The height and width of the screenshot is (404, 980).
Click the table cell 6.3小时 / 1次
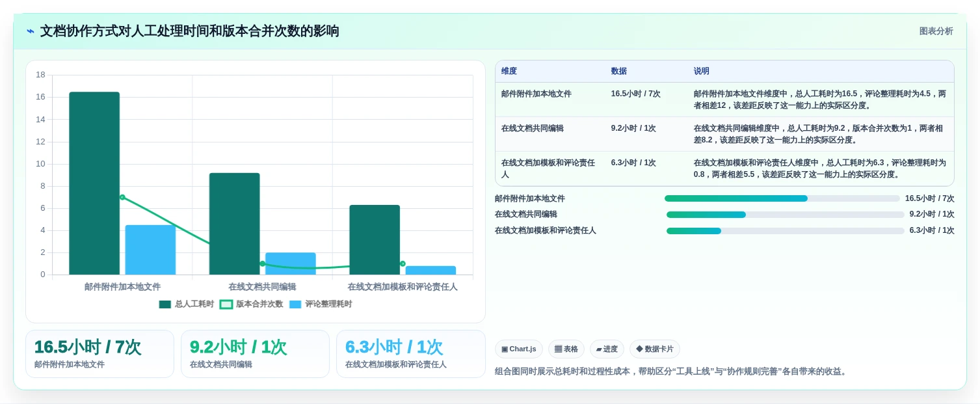633,163
